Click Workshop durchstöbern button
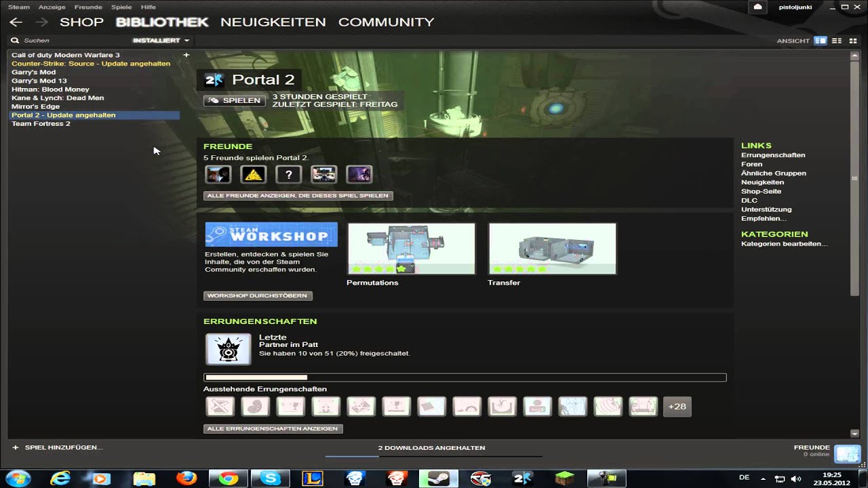This screenshot has width=868, height=488. (258, 296)
